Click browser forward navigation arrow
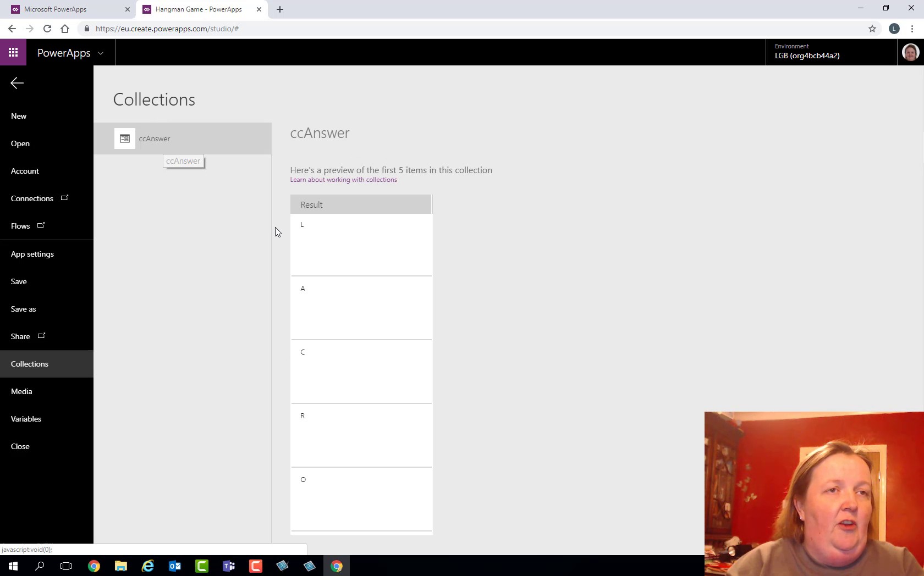This screenshot has height=576, width=924. tap(30, 29)
